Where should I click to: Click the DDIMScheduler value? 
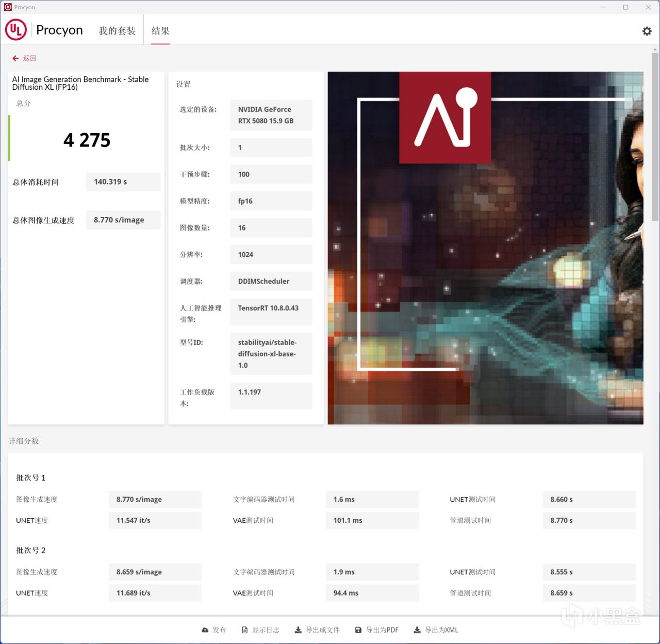coord(271,282)
